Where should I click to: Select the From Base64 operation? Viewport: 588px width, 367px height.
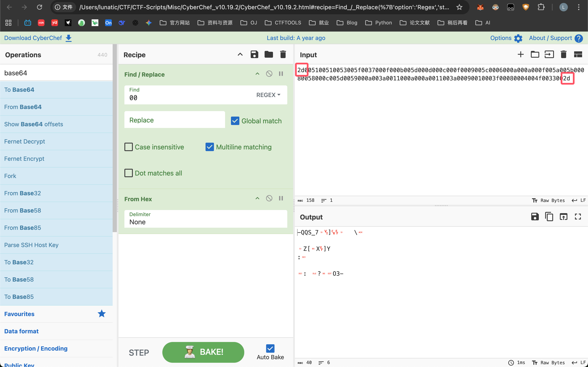(x=56, y=107)
